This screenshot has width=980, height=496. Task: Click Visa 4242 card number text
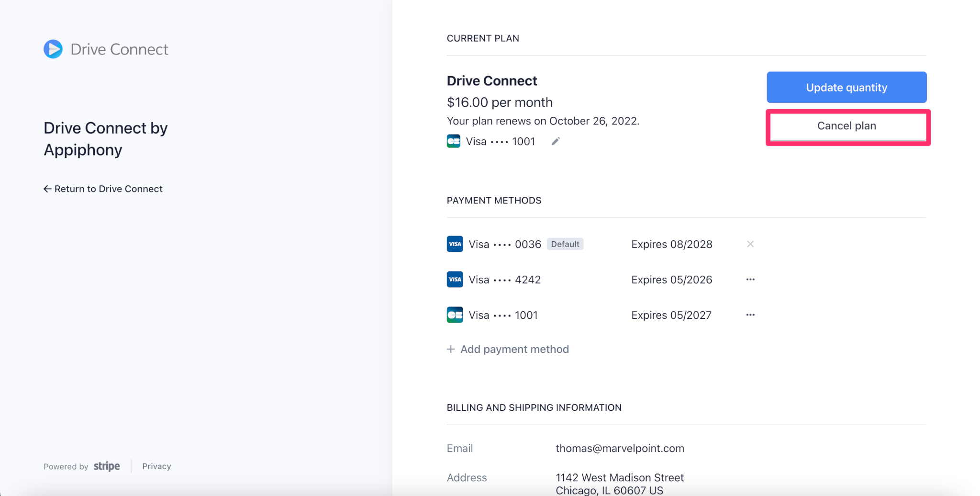pyautogui.click(x=505, y=280)
